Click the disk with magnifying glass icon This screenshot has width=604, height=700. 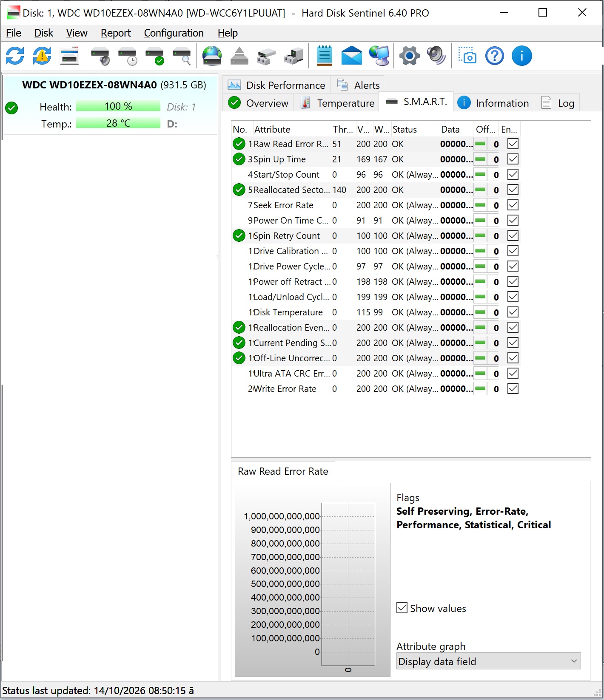pos(182,56)
